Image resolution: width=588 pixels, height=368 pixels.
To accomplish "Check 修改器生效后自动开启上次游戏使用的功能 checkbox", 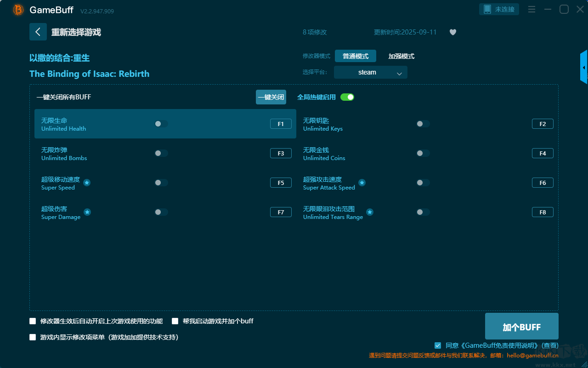I will pos(33,321).
